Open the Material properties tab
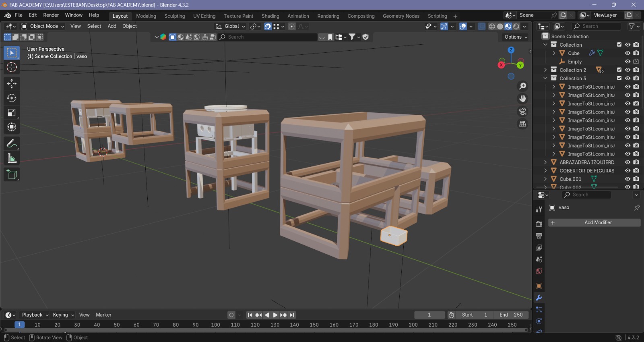This screenshot has height=342, width=644. [x=539, y=271]
